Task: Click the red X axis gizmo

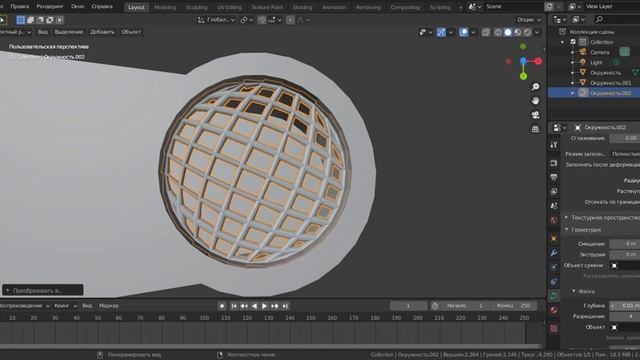Action: click(x=538, y=61)
